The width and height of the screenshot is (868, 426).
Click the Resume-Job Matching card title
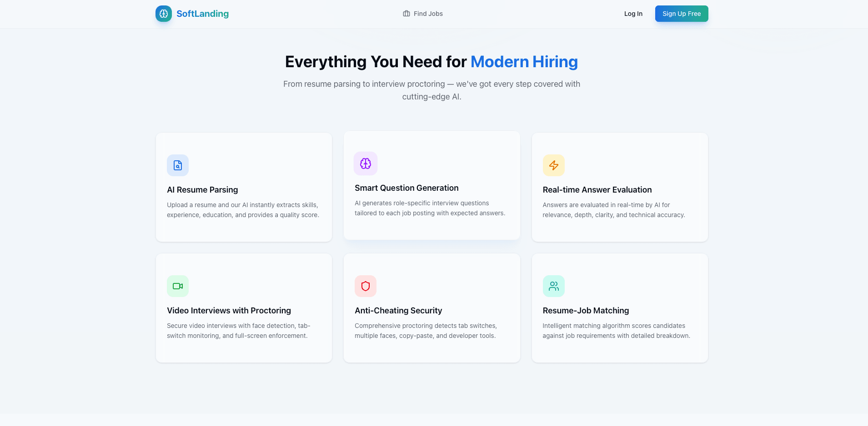pos(586,311)
